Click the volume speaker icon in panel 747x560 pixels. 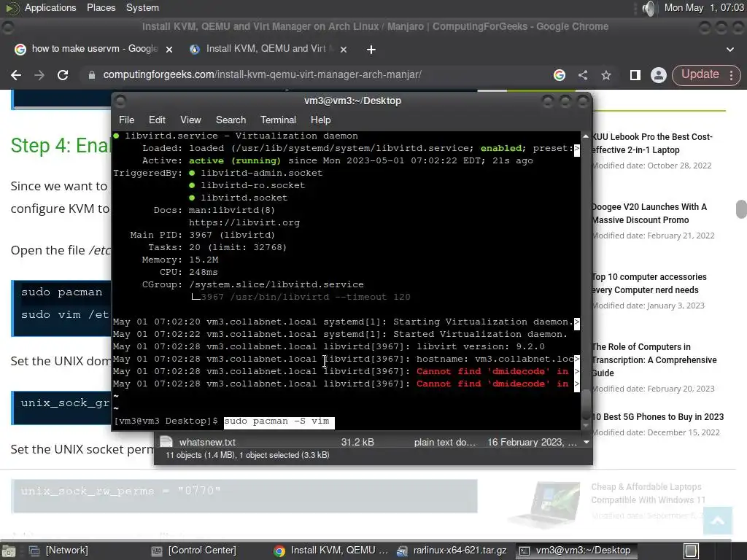[649, 7]
